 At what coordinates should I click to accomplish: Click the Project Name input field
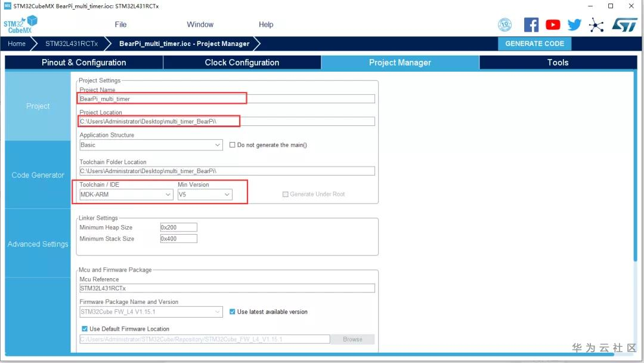pos(227,99)
